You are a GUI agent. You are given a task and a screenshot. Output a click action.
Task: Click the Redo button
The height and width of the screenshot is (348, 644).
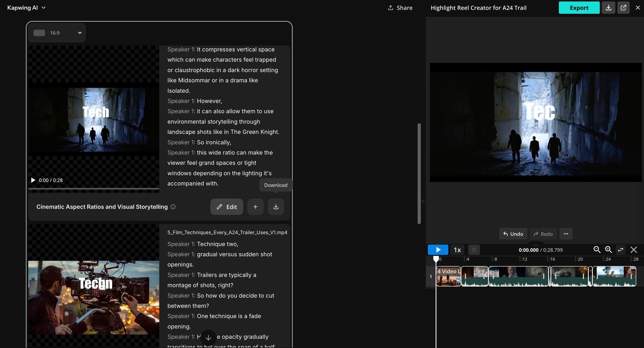(x=543, y=234)
